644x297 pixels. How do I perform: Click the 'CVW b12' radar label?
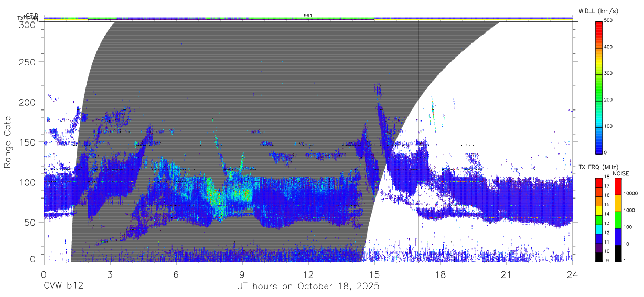point(63,287)
